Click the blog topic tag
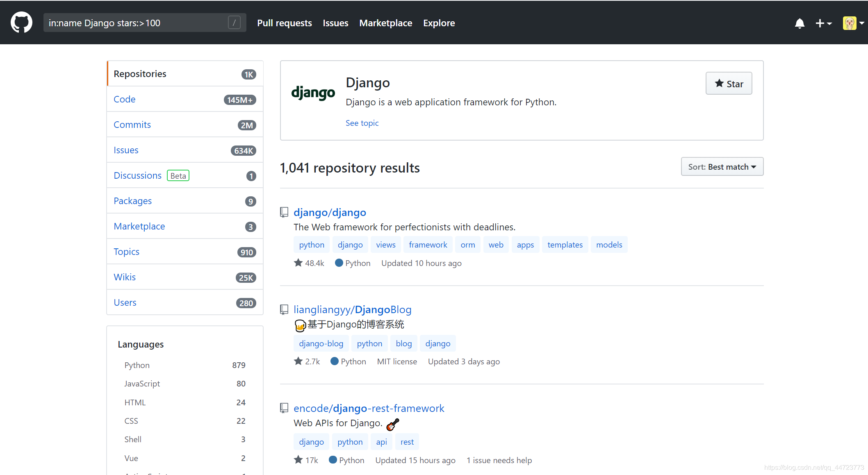Viewport: 868px width, 475px height. coord(404,343)
